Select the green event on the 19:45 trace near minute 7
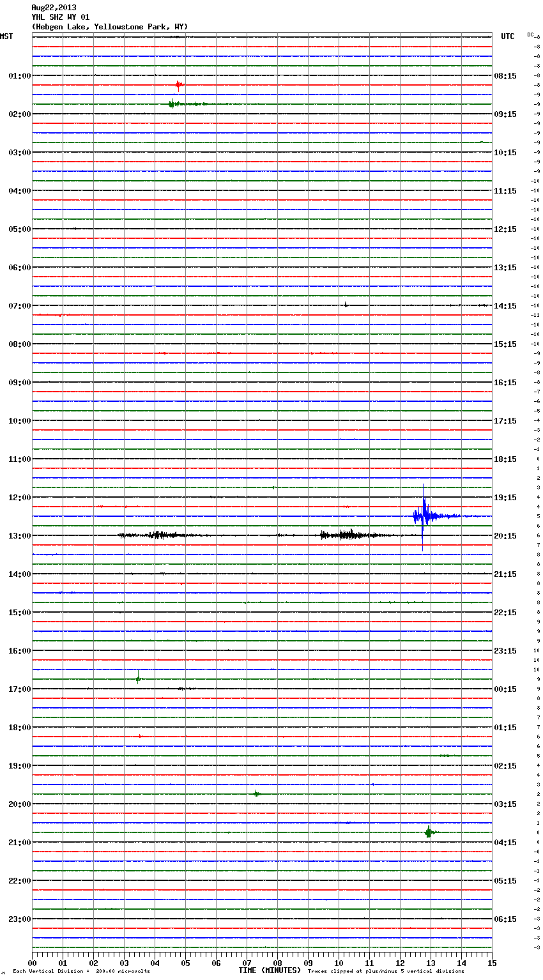 click(x=256, y=793)
